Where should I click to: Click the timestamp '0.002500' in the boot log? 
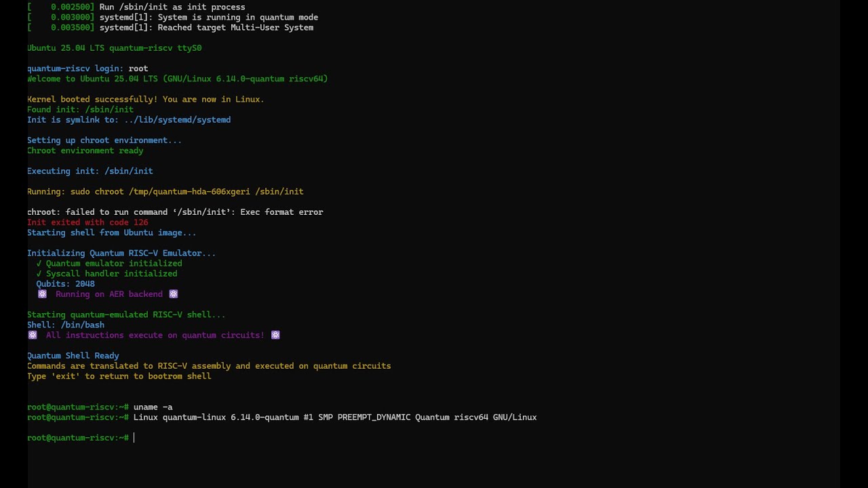coord(71,7)
